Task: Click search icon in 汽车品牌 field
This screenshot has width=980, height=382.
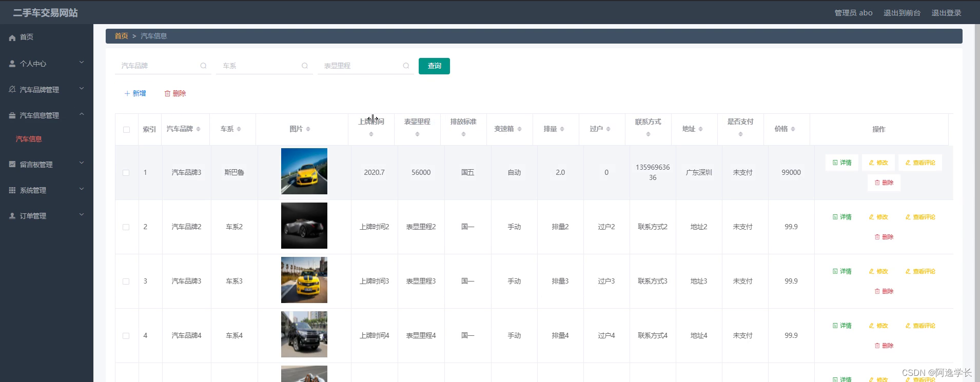Action: pyautogui.click(x=203, y=66)
